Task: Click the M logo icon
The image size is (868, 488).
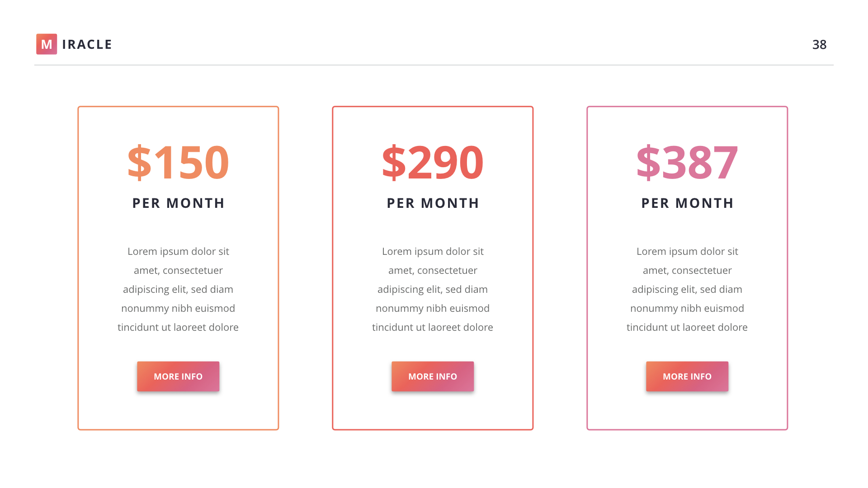Action: (47, 44)
